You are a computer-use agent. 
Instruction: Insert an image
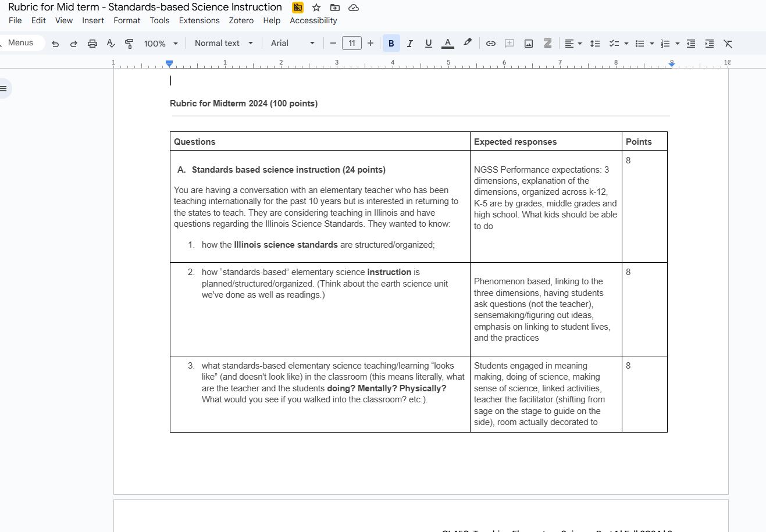point(529,43)
